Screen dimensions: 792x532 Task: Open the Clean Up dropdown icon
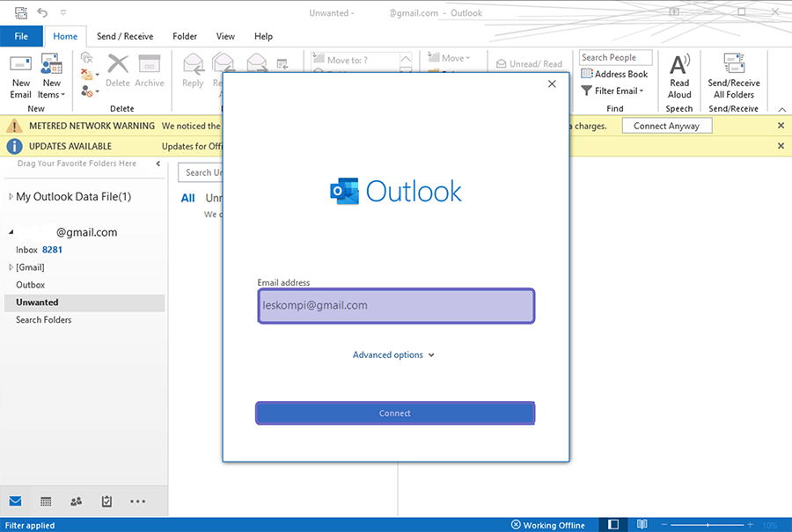(90, 74)
